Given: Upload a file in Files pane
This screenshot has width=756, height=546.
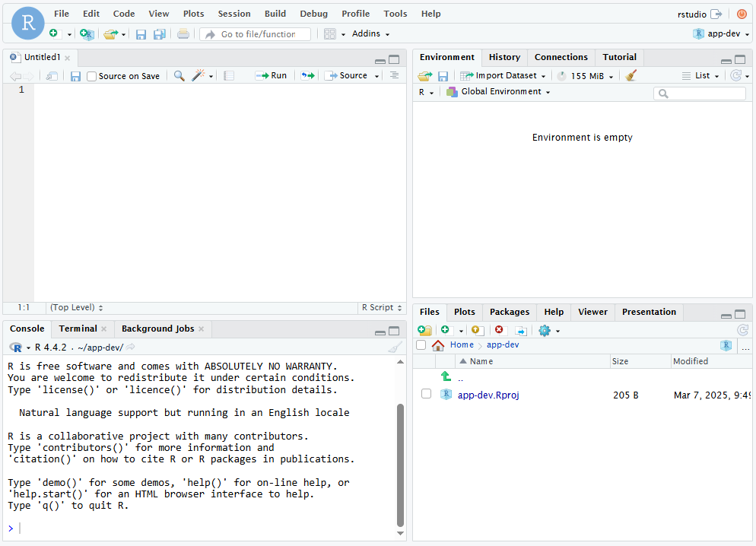Looking at the screenshot, I should 477,330.
